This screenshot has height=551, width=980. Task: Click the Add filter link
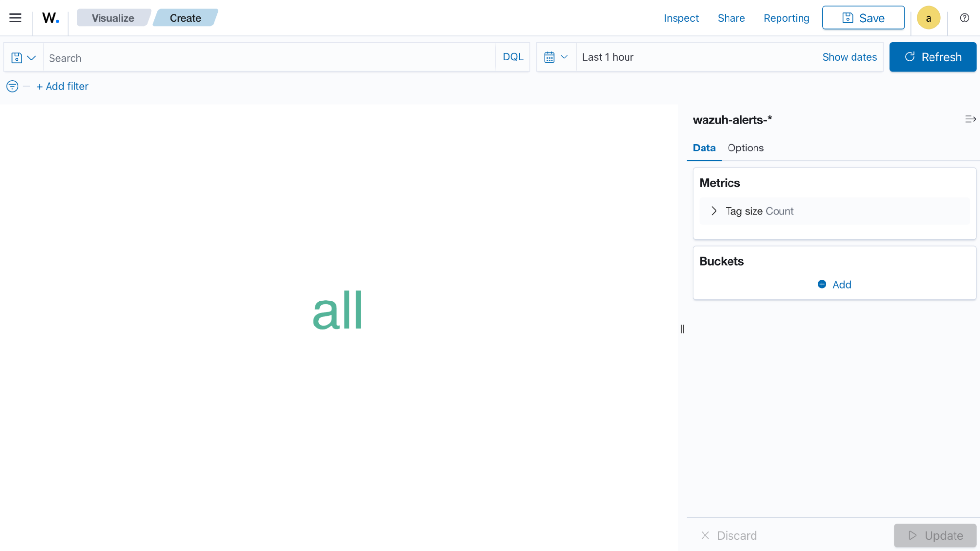[63, 86]
